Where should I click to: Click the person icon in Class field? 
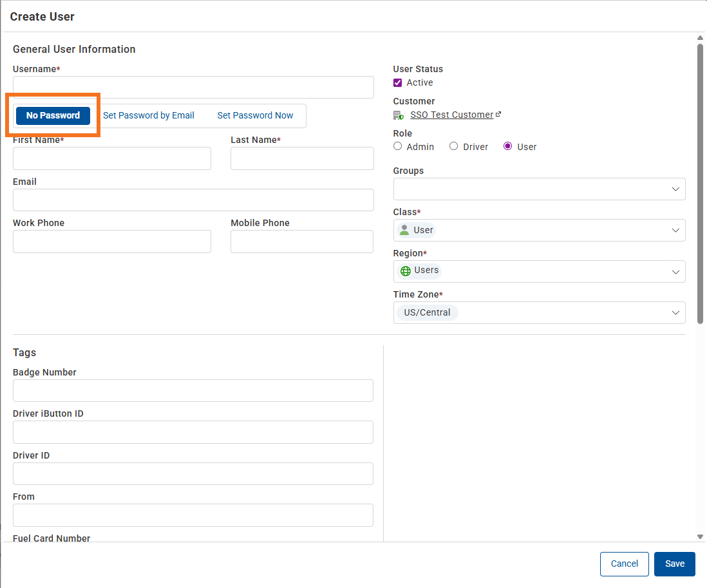click(x=404, y=230)
